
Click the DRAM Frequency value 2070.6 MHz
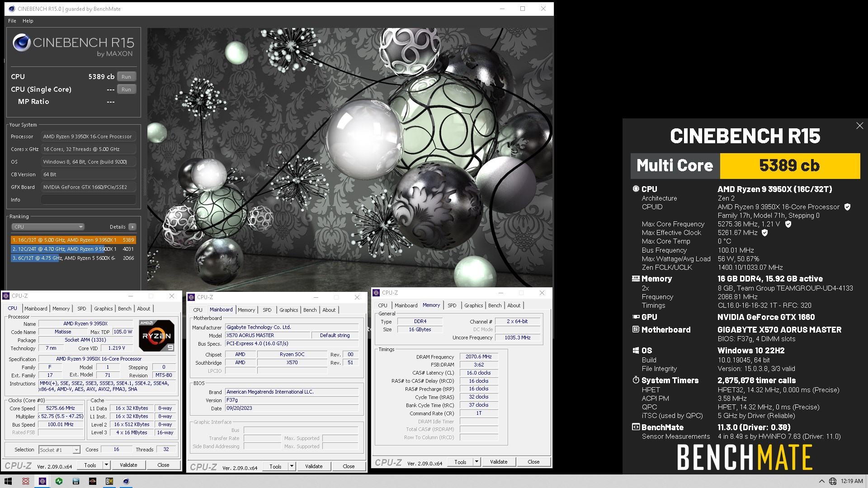(479, 357)
